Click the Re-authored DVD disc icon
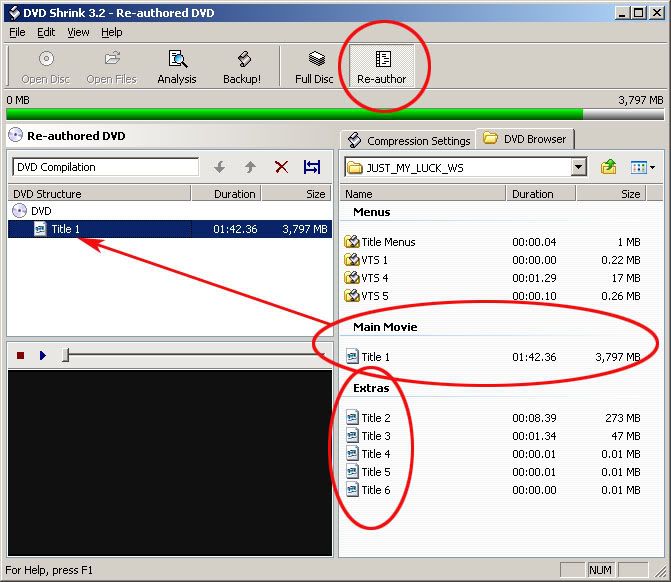 coord(15,135)
